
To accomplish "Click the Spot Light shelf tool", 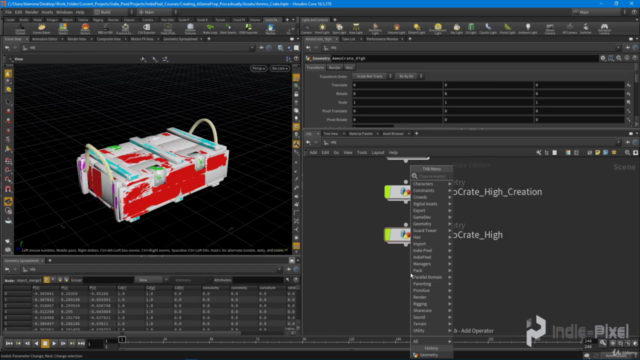I will (x=339, y=29).
